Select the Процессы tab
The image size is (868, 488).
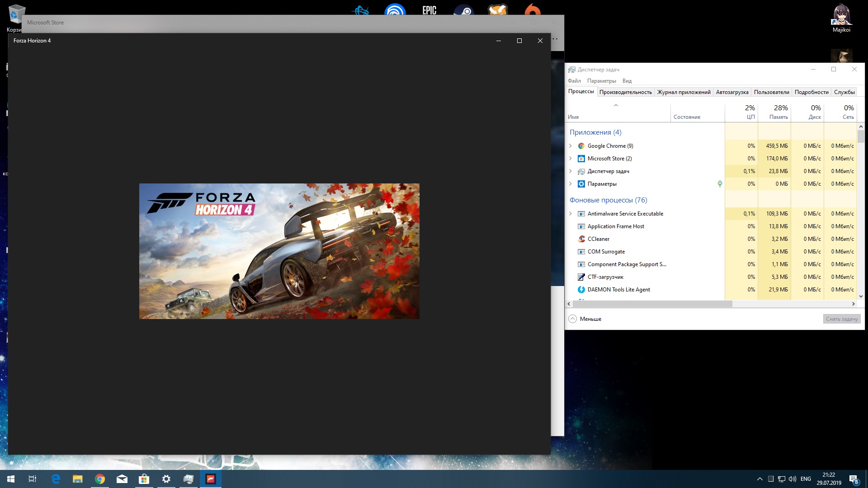581,92
